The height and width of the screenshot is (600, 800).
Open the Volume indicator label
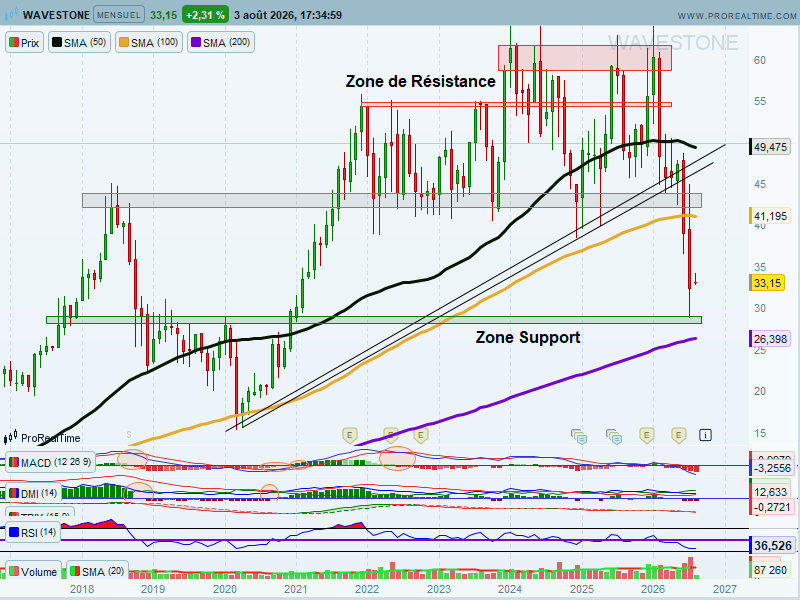pos(33,571)
